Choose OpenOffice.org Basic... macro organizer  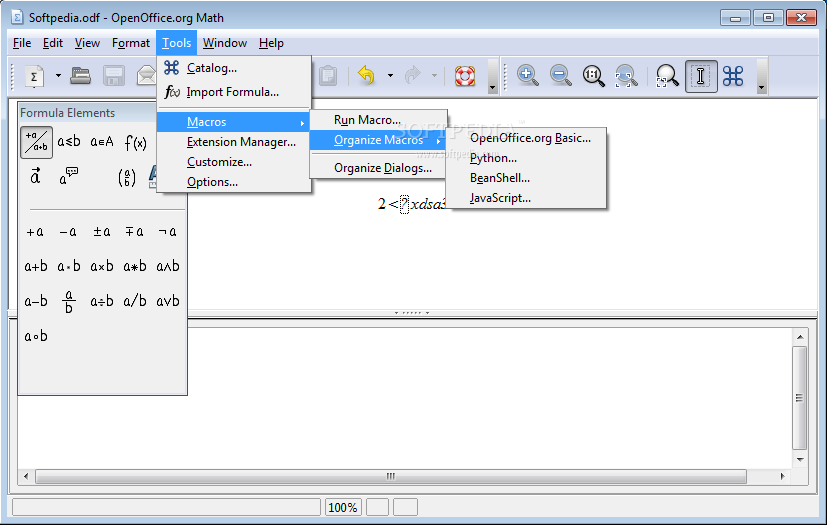(x=526, y=138)
